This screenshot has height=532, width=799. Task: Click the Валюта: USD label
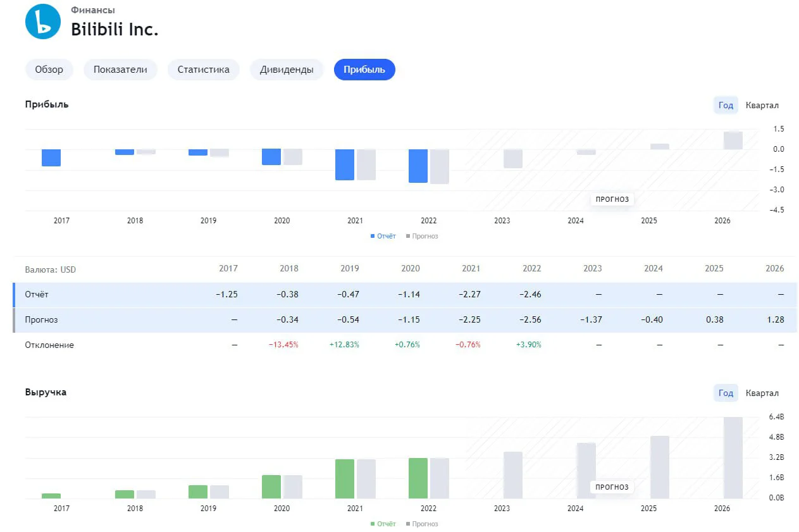tap(51, 269)
